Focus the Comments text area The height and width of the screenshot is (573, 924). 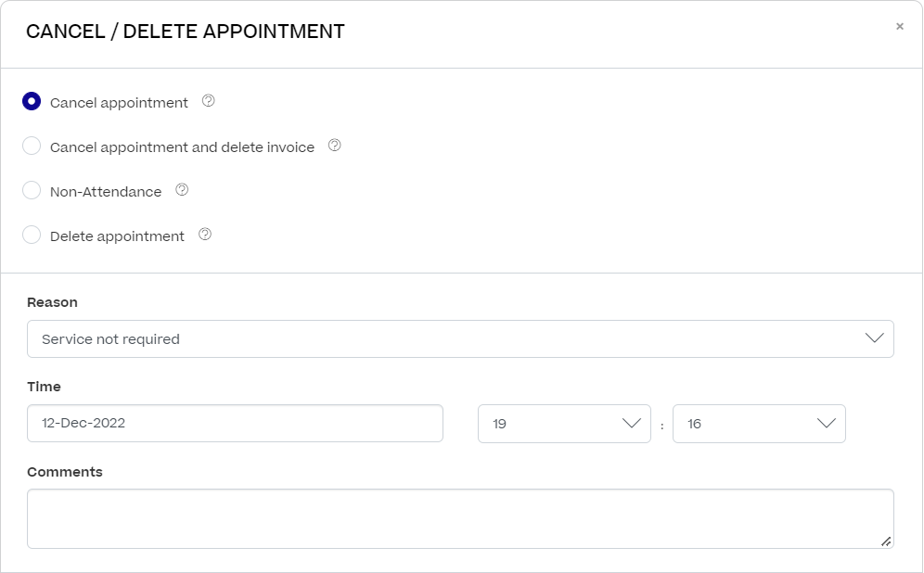pos(459,518)
